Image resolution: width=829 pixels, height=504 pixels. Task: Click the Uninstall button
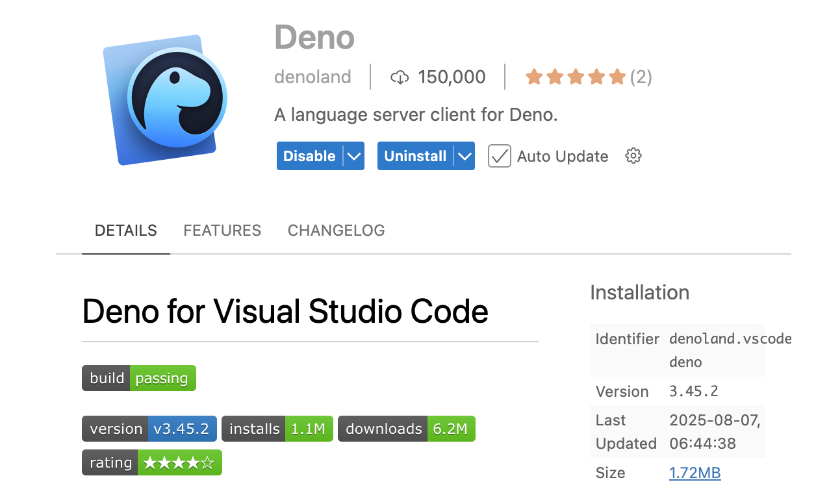click(x=415, y=156)
